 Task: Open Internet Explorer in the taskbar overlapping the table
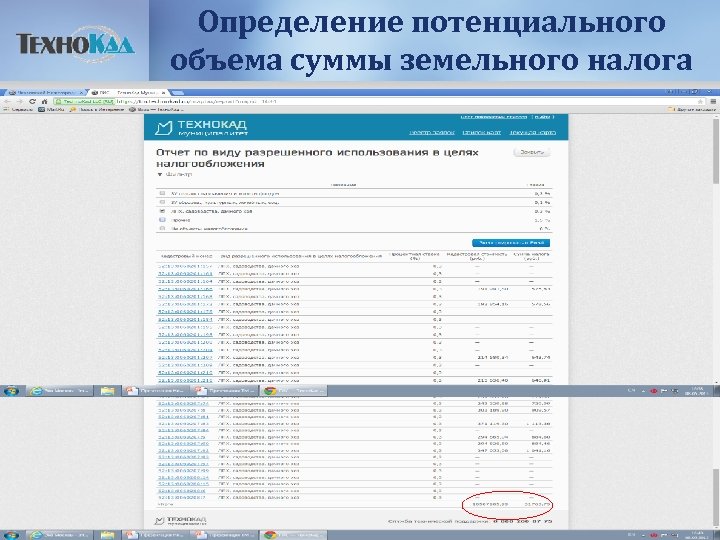coord(60,391)
